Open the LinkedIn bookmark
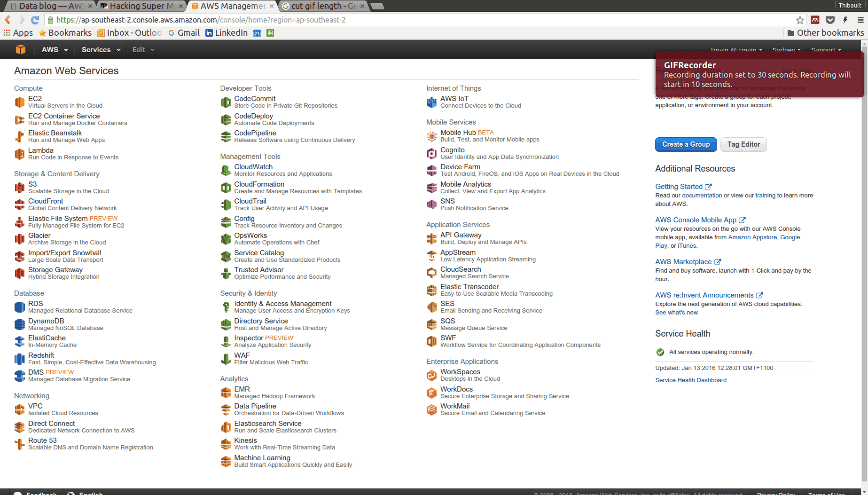Viewport: 868px width, 495px height. pyautogui.click(x=227, y=32)
